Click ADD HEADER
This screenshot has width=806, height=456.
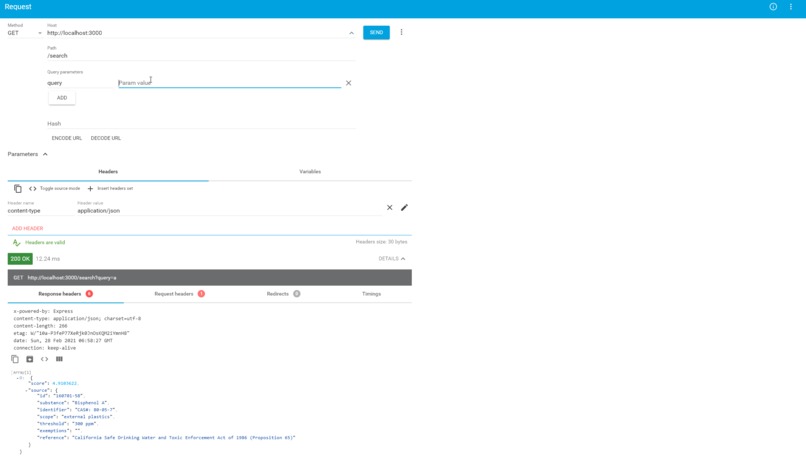27,228
